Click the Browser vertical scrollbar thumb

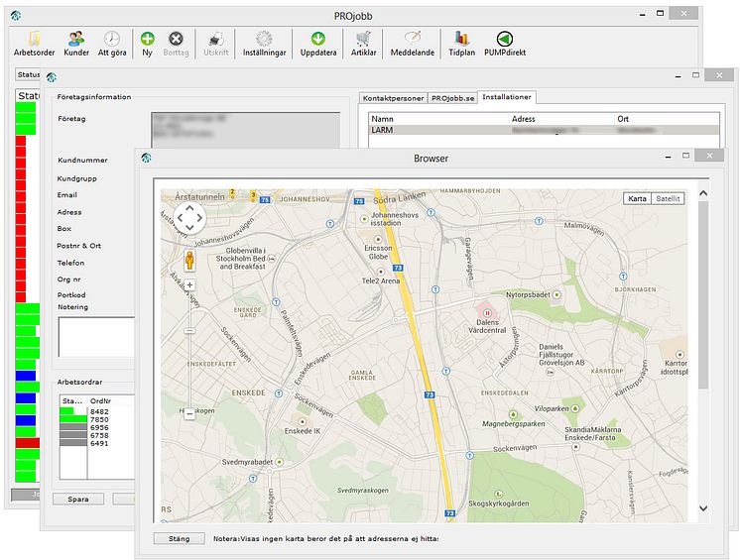703,295
